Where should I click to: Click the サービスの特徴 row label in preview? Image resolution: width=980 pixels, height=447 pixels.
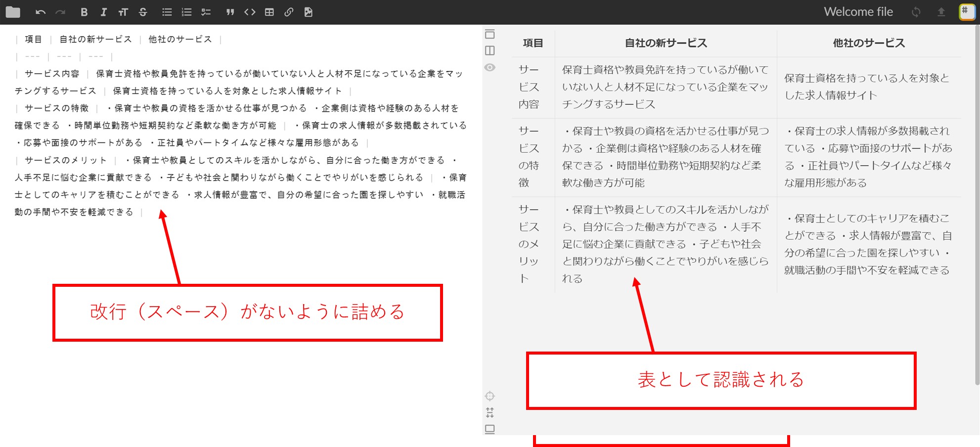pos(529,157)
